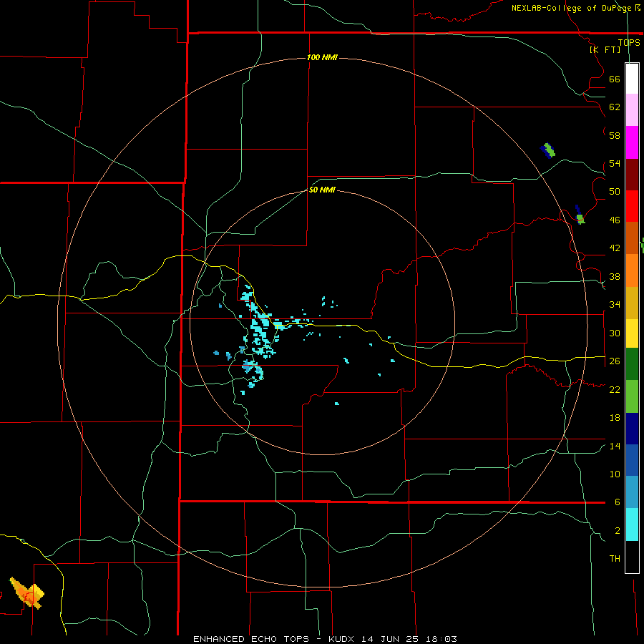
Task: Click the dark orange legend swatch near 42
Action: [x=632, y=238]
